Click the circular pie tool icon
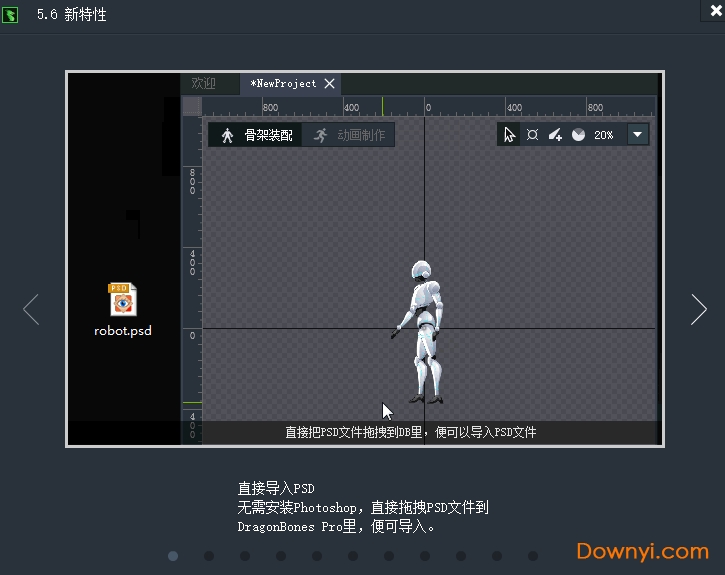 578,135
